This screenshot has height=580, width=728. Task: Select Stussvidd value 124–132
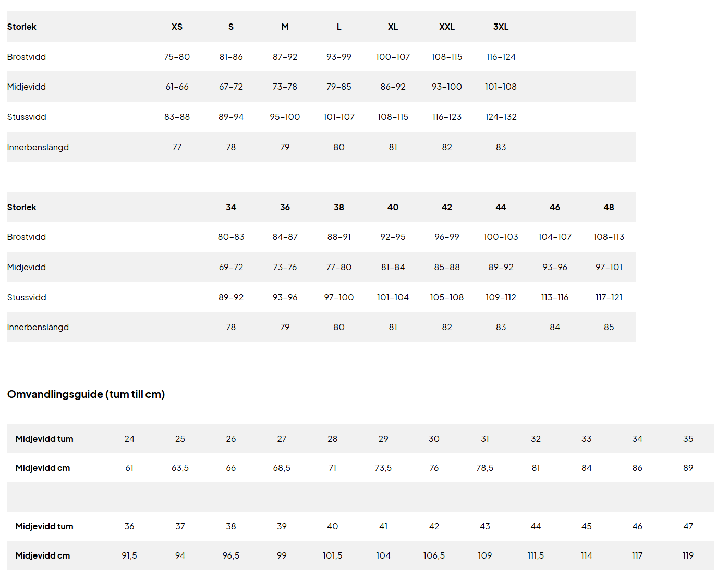tap(501, 117)
